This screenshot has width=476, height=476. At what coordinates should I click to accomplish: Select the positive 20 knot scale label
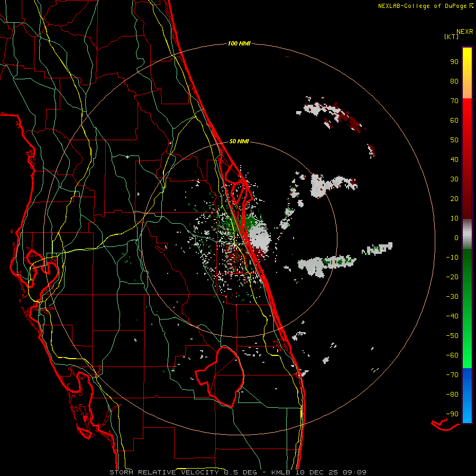454,198
